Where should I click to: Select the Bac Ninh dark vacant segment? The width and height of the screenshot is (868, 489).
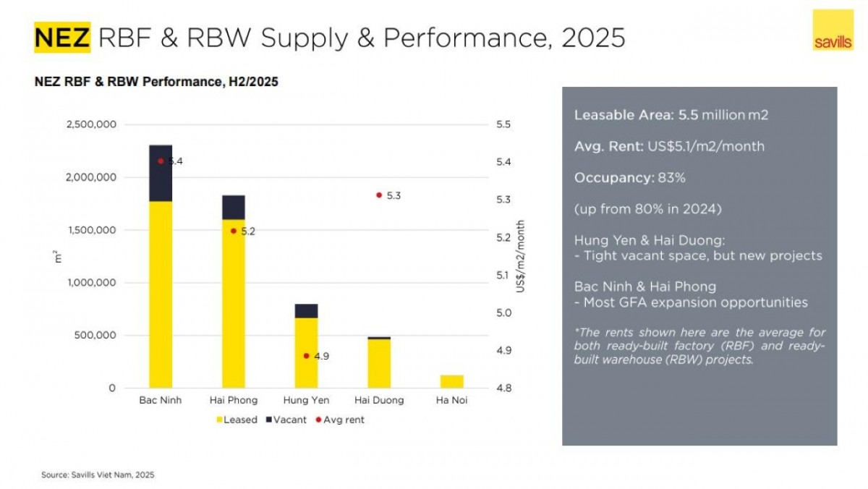(161, 174)
